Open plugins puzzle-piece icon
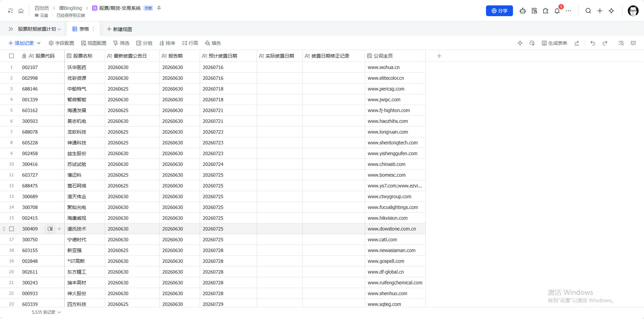644x319 pixels. [x=546, y=11]
